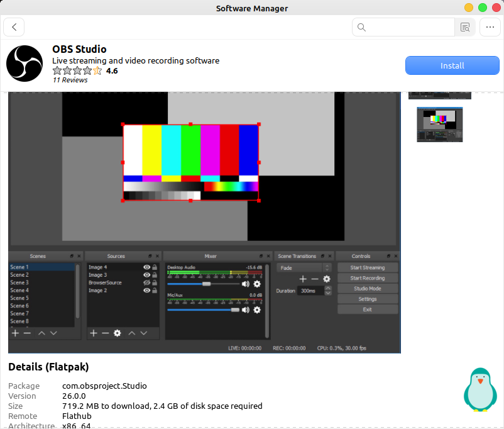Click the Mixer panel scrollbar

(267, 301)
